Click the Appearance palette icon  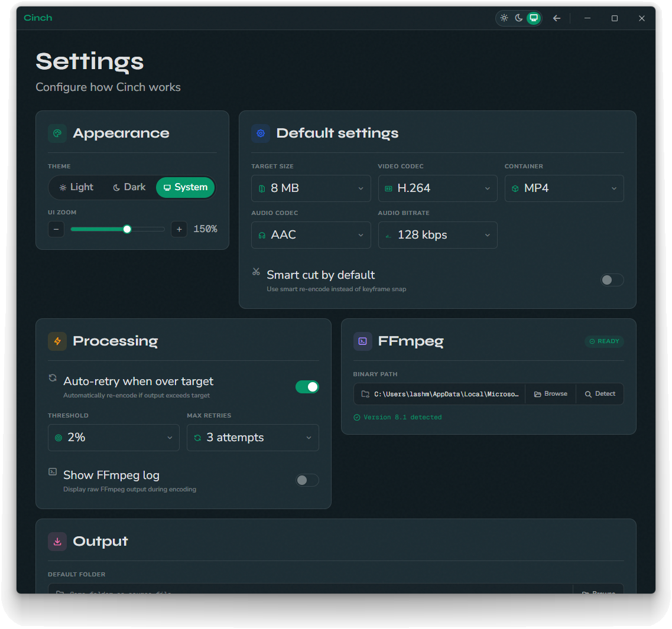point(57,133)
